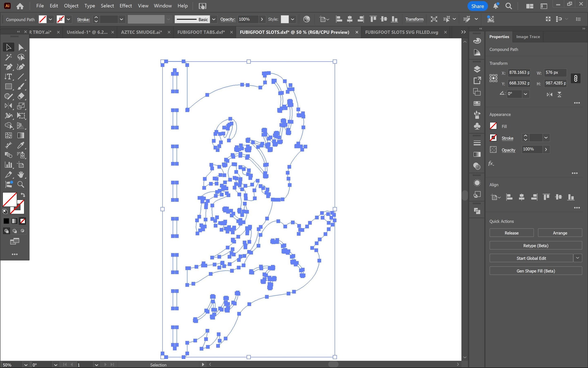
Task: Select the Pen tool
Action: (x=8, y=67)
